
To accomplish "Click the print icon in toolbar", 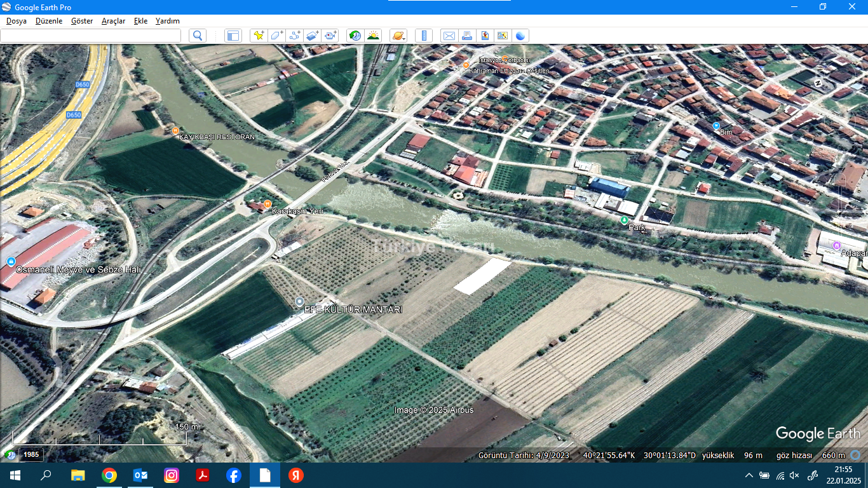I will [467, 36].
